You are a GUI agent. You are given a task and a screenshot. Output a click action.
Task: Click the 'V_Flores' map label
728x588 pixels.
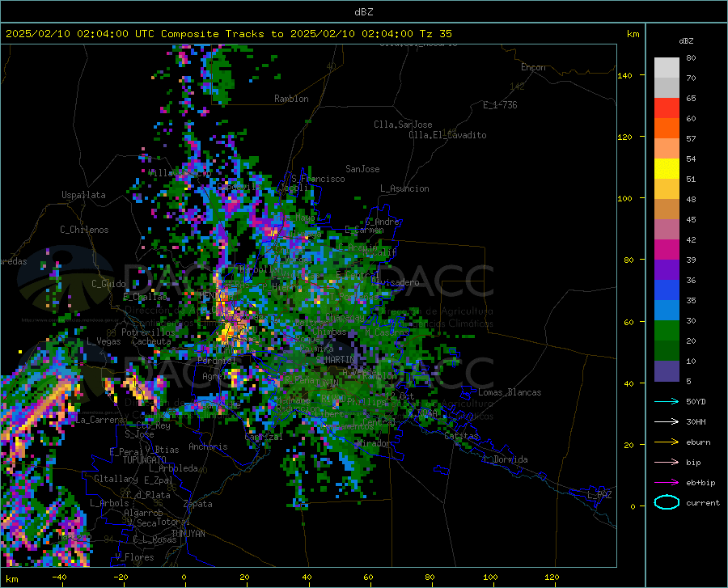pyautogui.click(x=134, y=557)
